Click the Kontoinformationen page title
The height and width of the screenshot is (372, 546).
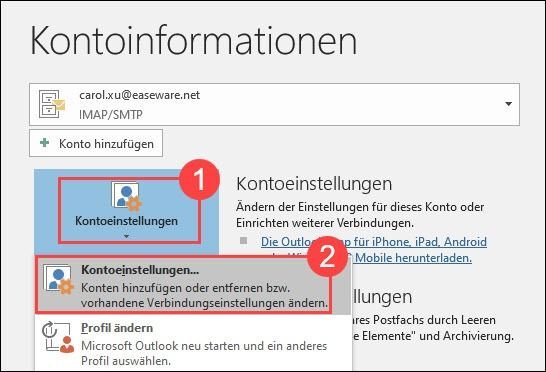click(x=194, y=41)
